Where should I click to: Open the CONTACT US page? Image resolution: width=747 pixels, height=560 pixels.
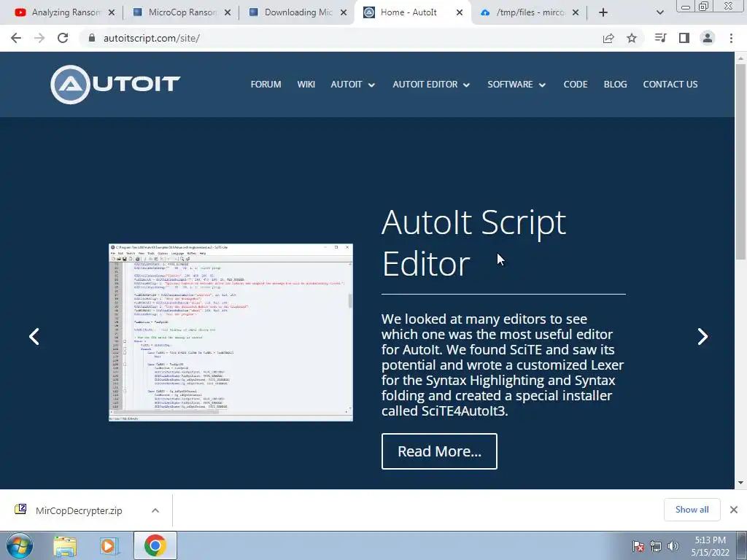click(x=670, y=85)
